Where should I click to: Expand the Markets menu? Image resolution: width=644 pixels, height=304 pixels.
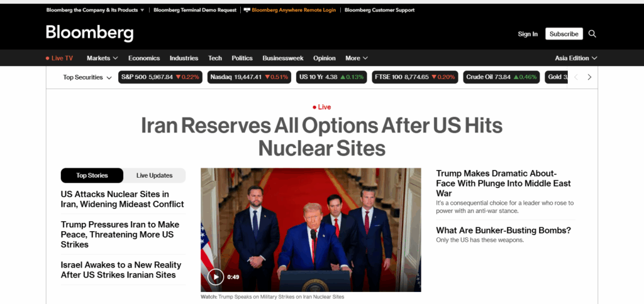click(103, 58)
